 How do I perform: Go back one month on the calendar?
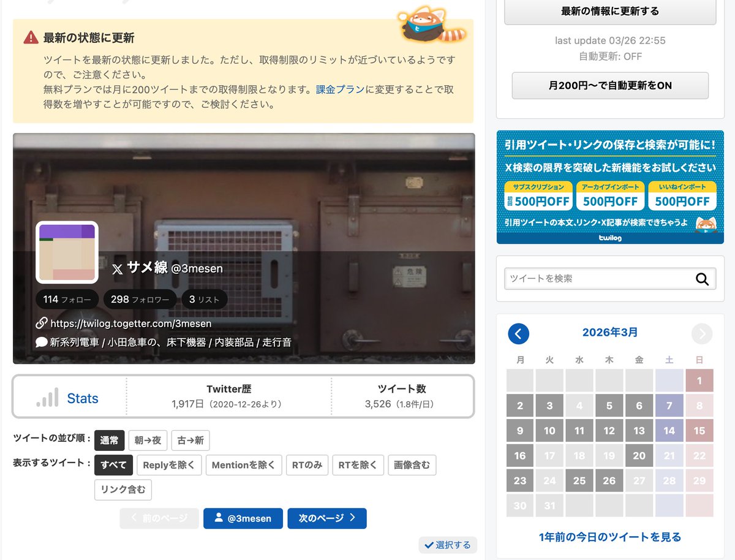click(x=519, y=333)
